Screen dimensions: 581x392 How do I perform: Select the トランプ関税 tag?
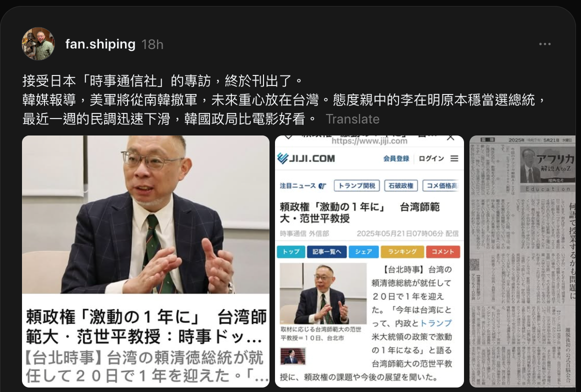(357, 185)
